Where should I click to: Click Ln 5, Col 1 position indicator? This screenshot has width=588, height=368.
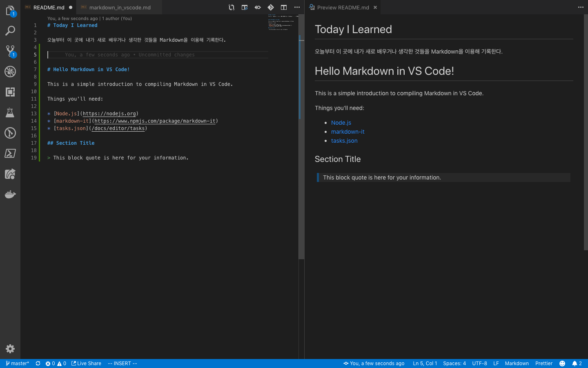(x=425, y=364)
